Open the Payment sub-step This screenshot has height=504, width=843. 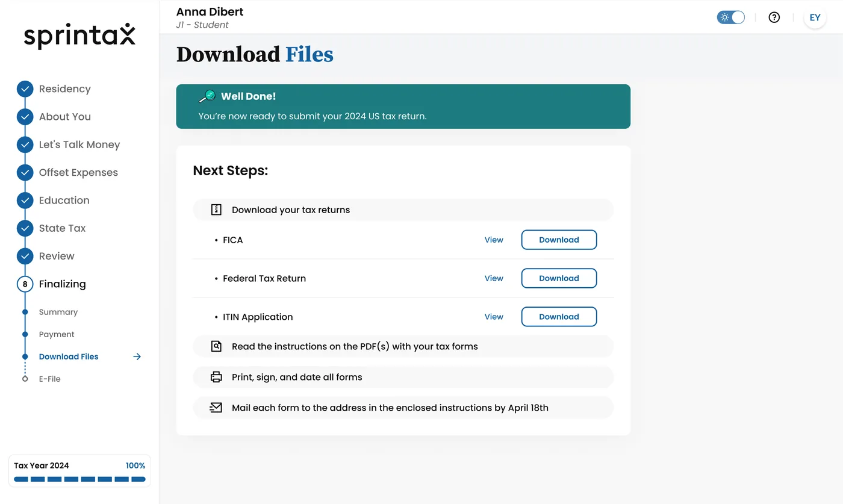[x=57, y=334]
